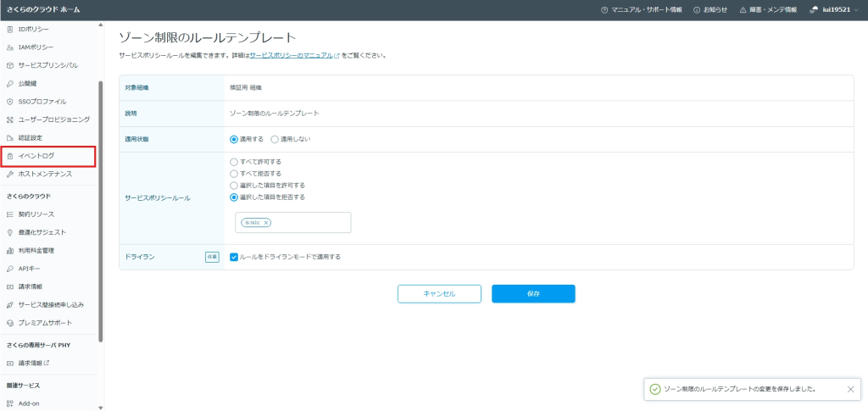Click the 利用料金管理 bar chart icon
Image resolution: width=868 pixels, height=411 pixels.
pos(10,251)
